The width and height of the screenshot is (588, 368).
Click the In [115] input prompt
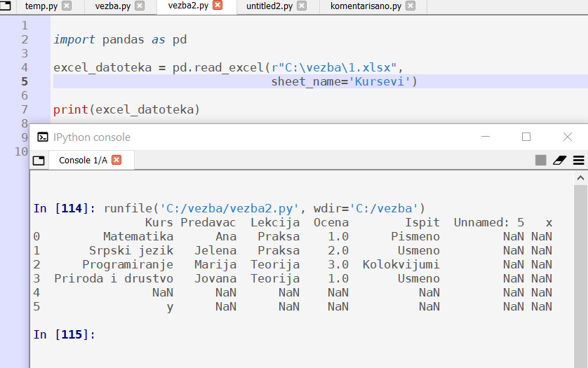pos(65,334)
